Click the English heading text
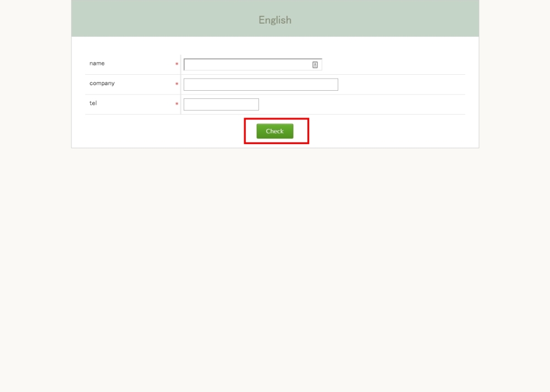Screen dimensions: 550x392 pos(275,20)
